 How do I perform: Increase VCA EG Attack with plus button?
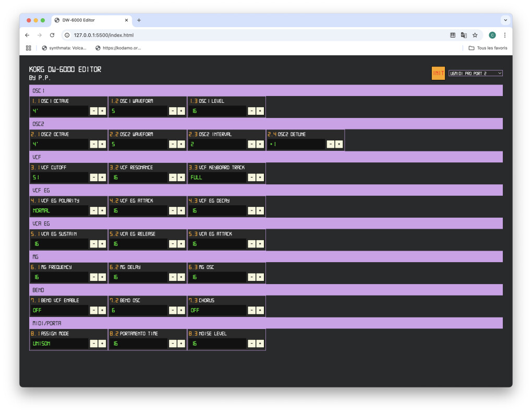tap(260, 244)
